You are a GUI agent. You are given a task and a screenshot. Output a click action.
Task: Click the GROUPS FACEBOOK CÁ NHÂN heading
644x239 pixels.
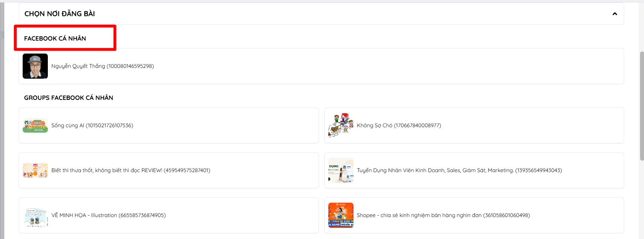[x=69, y=98]
